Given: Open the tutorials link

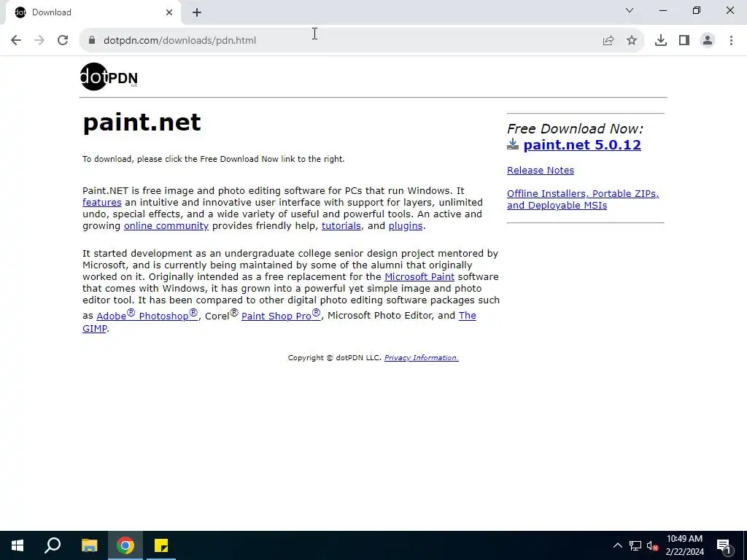Looking at the screenshot, I should [x=341, y=226].
